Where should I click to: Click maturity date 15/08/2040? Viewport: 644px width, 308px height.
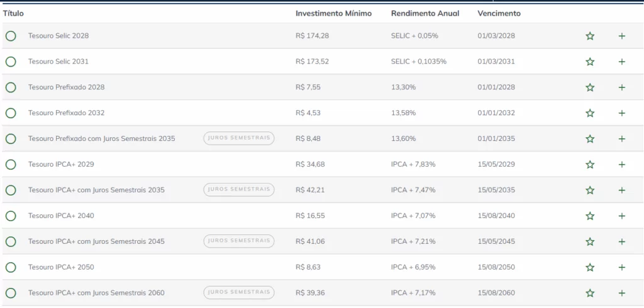pos(496,216)
